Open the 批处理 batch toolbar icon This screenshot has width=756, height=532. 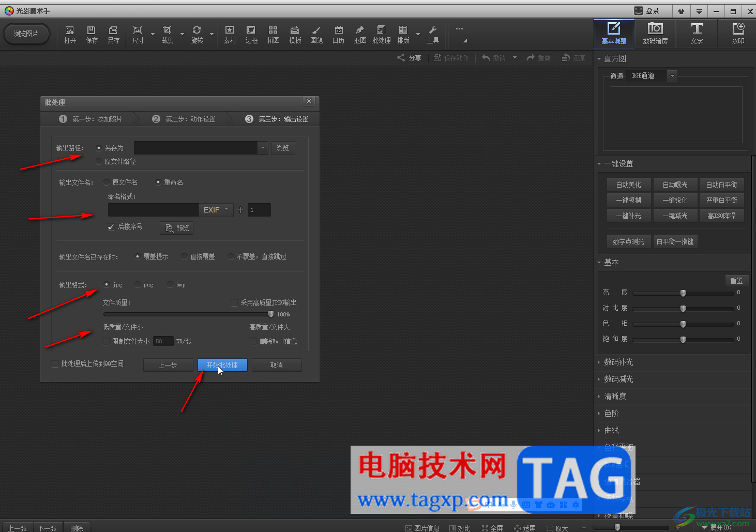point(381,35)
